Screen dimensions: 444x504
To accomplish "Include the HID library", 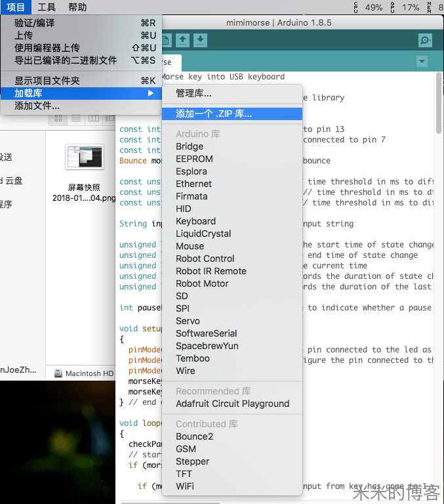I will pos(232,209).
